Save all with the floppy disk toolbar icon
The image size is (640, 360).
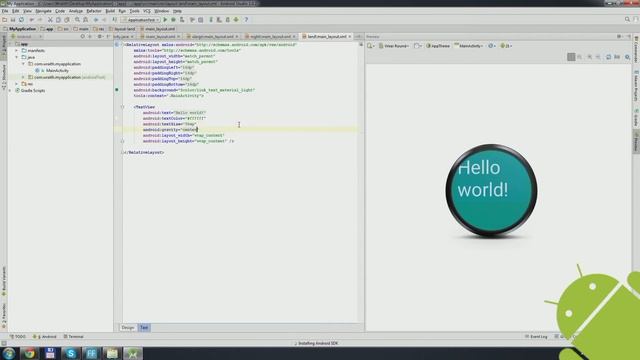tap(13, 20)
